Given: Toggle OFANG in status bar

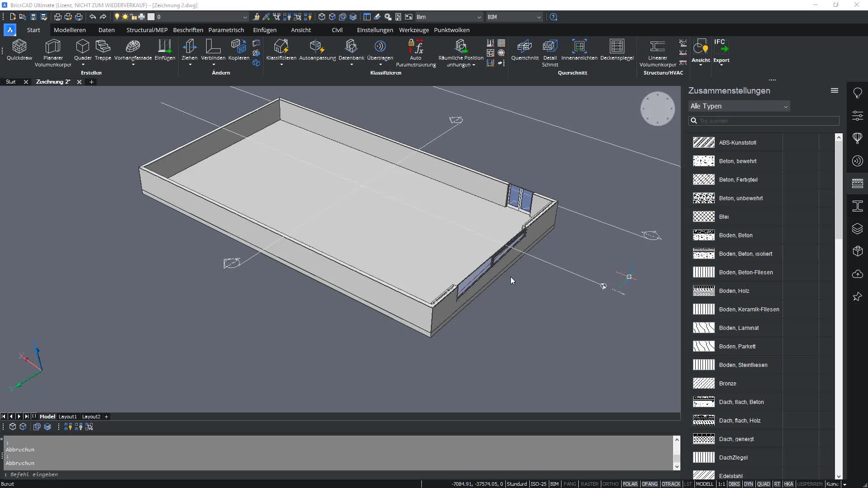Looking at the screenshot, I should [650, 484].
